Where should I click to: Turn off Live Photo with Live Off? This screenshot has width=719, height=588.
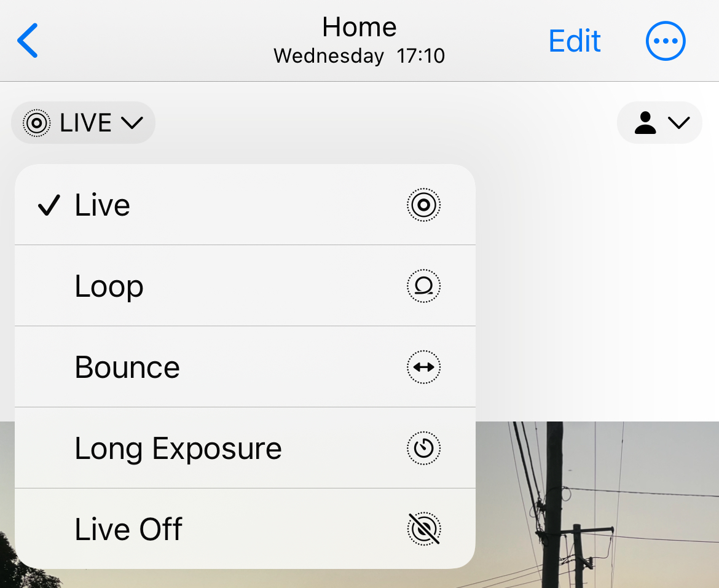click(129, 530)
